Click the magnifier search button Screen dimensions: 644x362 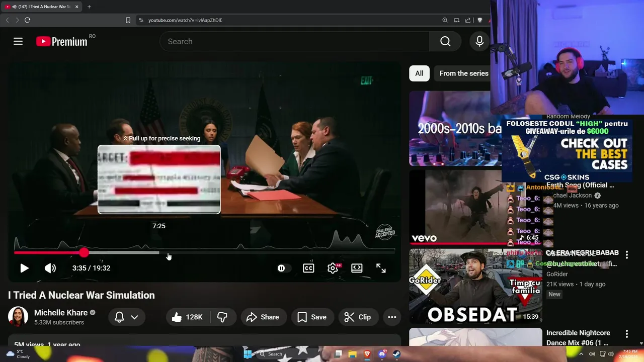(445, 41)
